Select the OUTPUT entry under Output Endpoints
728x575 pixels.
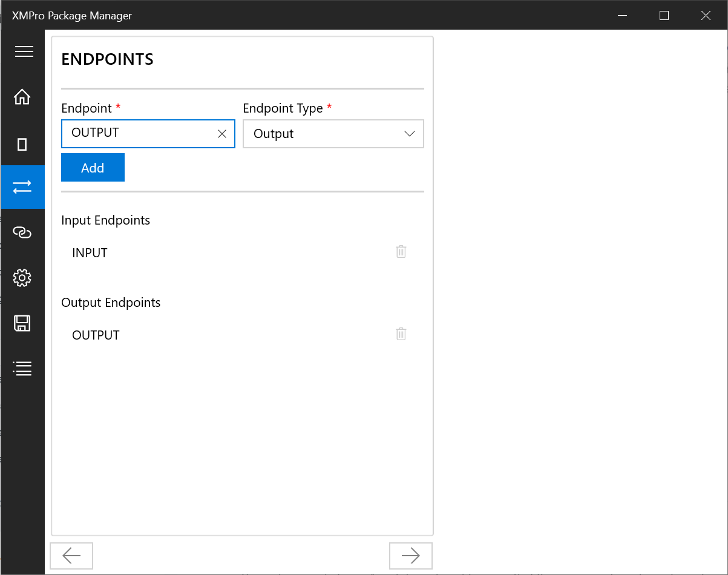(96, 335)
